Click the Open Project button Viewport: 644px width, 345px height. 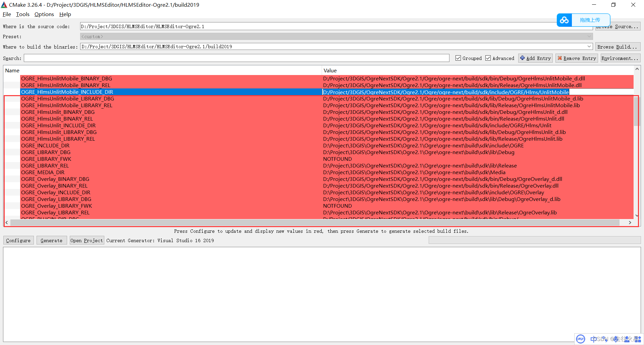point(87,240)
